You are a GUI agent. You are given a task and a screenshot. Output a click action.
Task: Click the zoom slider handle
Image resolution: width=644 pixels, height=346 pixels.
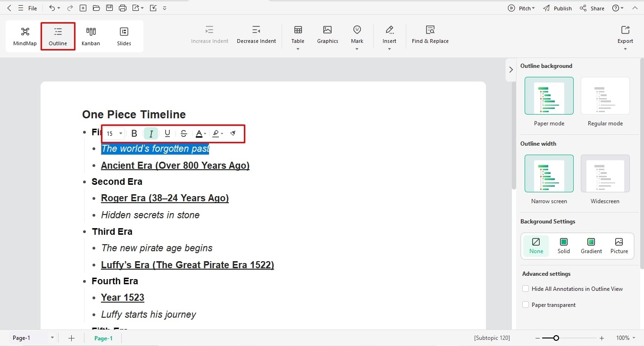pos(556,338)
